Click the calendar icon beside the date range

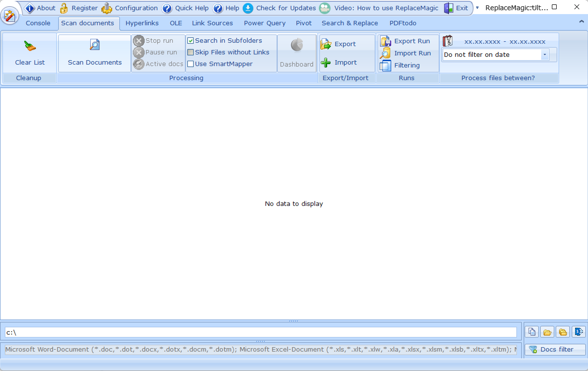(447, 41)
